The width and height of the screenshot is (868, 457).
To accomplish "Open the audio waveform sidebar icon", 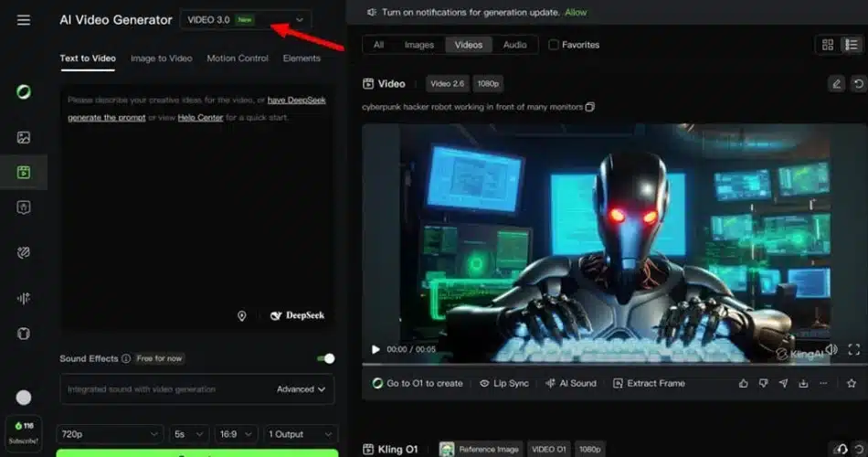I will tap(23, 299).
